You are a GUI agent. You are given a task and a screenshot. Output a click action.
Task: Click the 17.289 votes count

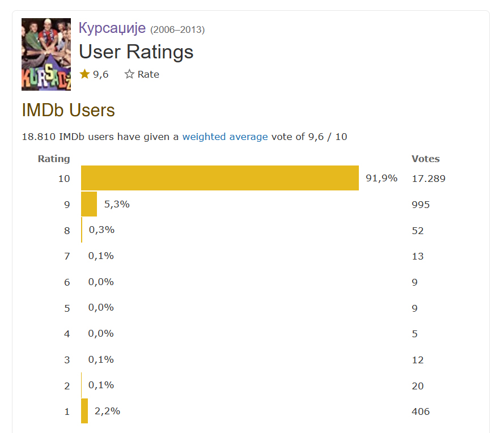tap(429, 179)
